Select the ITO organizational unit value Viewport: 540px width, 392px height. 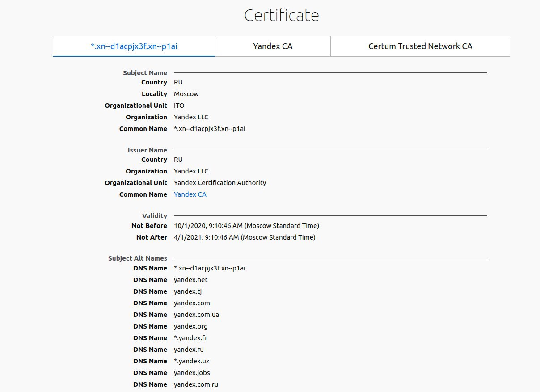tap(179, 105)
